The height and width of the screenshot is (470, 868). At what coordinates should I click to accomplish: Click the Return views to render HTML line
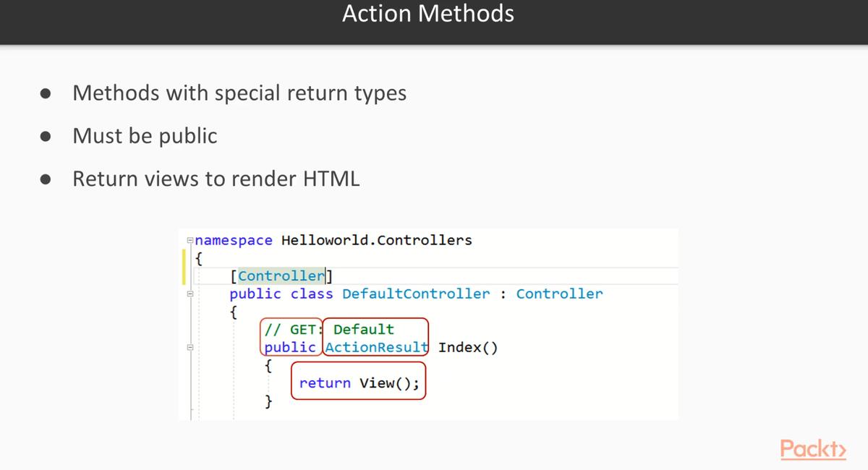pos(216,179)
